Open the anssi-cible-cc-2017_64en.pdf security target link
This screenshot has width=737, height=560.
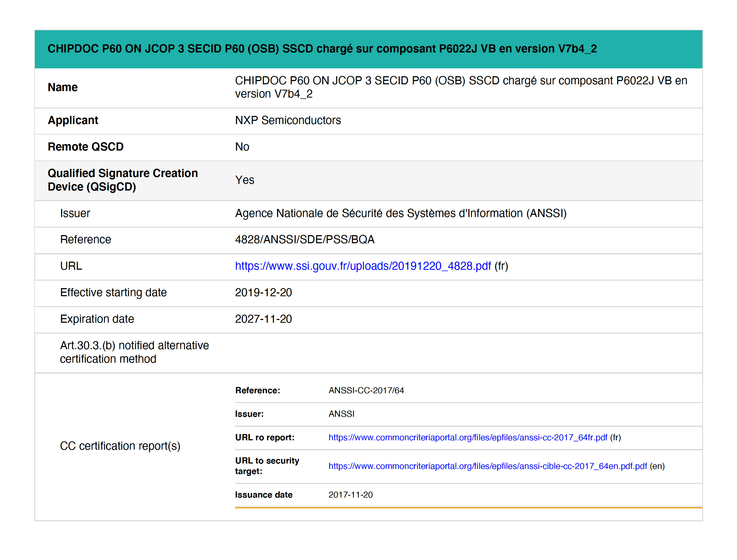click(x=487, y=466)
